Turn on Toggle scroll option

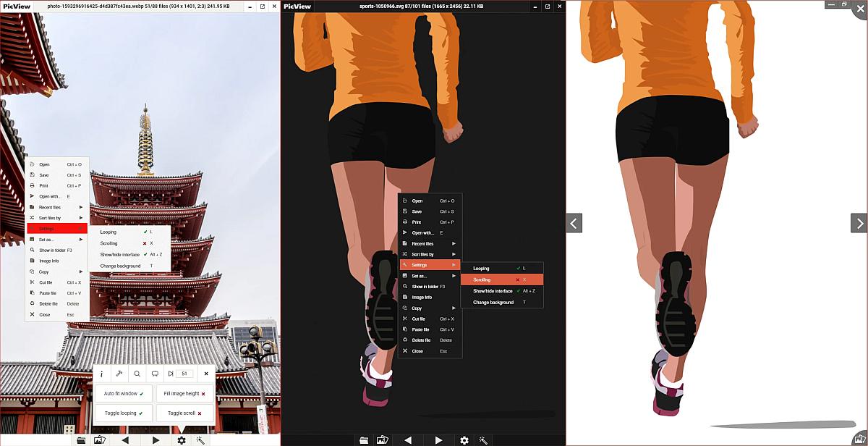(185, 413)
